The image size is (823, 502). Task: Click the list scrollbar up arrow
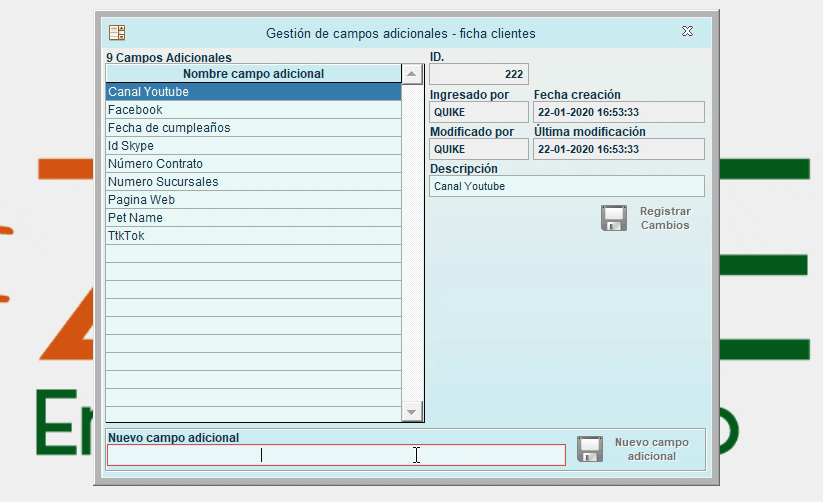tap(412, 74)
